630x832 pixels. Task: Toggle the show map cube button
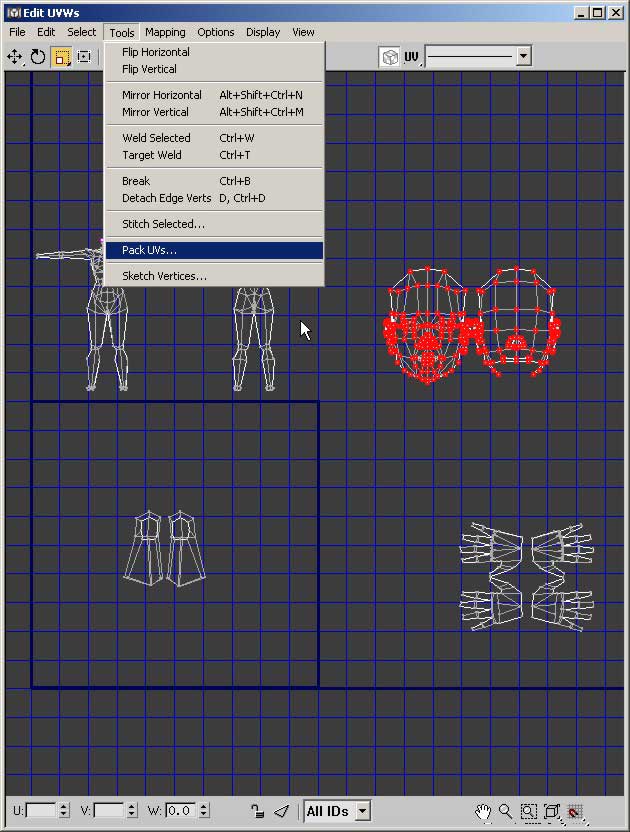point(389,57)
